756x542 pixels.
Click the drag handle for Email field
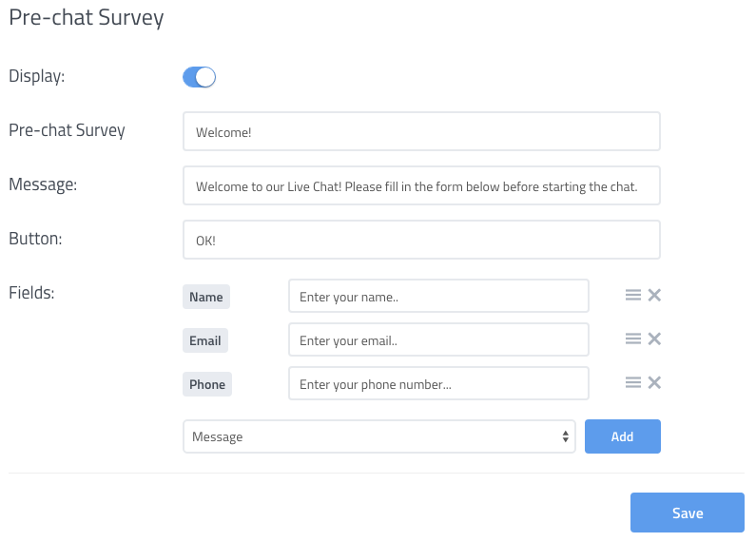click(x=632, y=339)
